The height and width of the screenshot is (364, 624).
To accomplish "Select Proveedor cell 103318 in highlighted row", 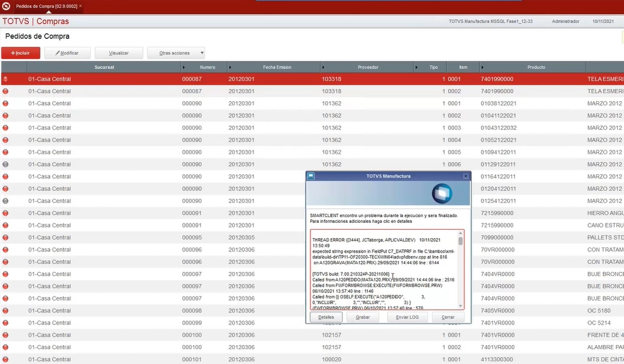I will click(x=331, y=79).
